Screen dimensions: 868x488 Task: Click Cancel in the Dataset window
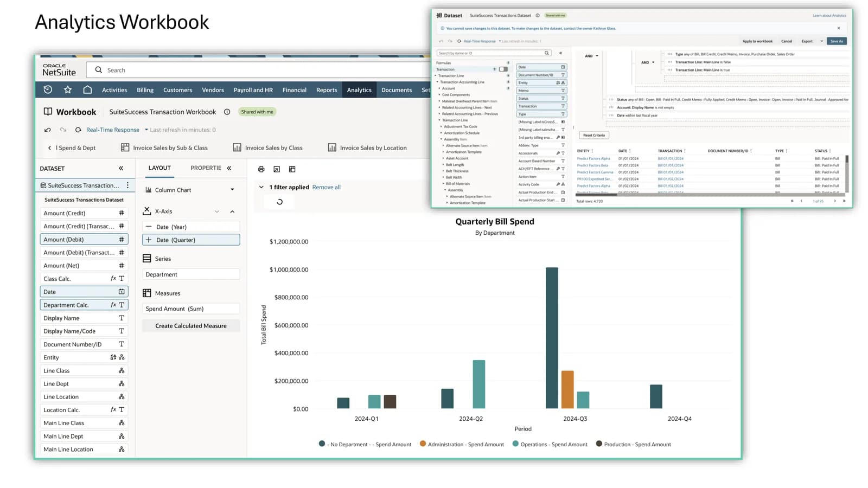tap(786, 41)
